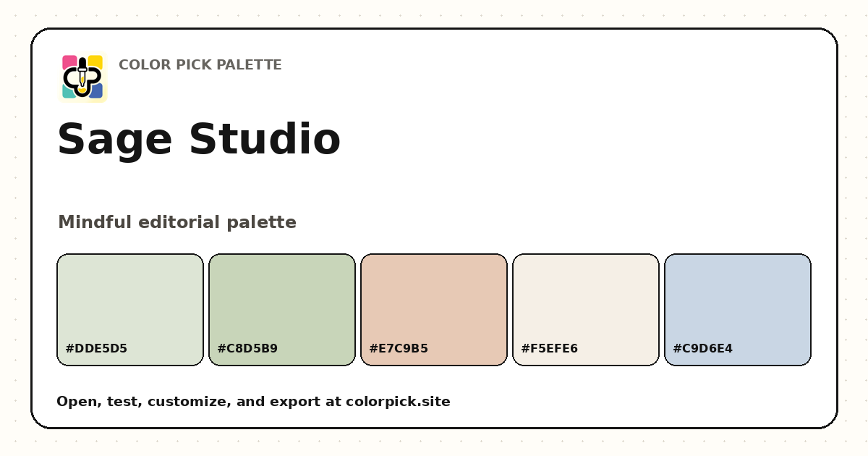
Task: Copy the #E7C9B5 hex code label
Action: 399,349
